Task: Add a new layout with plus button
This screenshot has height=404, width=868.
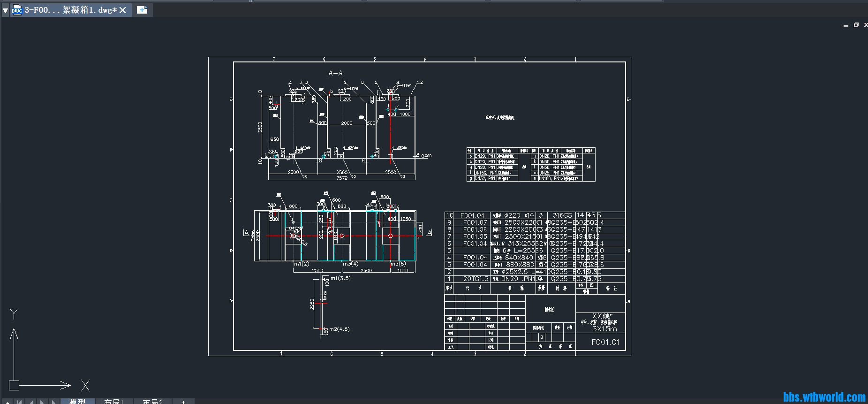Action: [183, 402]
